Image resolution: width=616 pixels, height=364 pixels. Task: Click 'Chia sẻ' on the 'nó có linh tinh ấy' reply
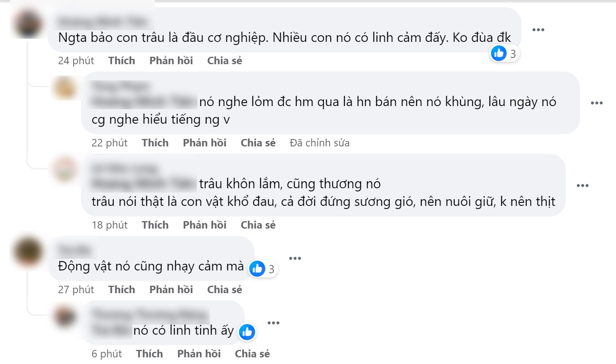coord(252,353)
